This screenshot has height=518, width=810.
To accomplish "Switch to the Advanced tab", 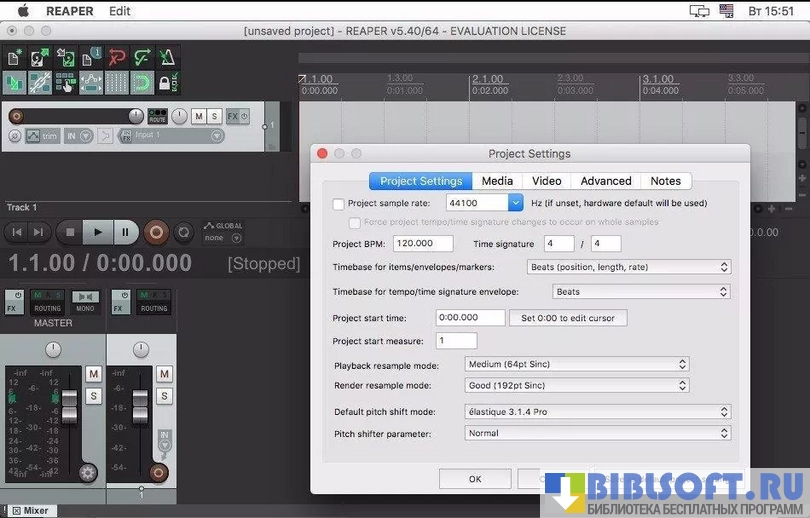I will pyautogui.click(x=605, y=181).
